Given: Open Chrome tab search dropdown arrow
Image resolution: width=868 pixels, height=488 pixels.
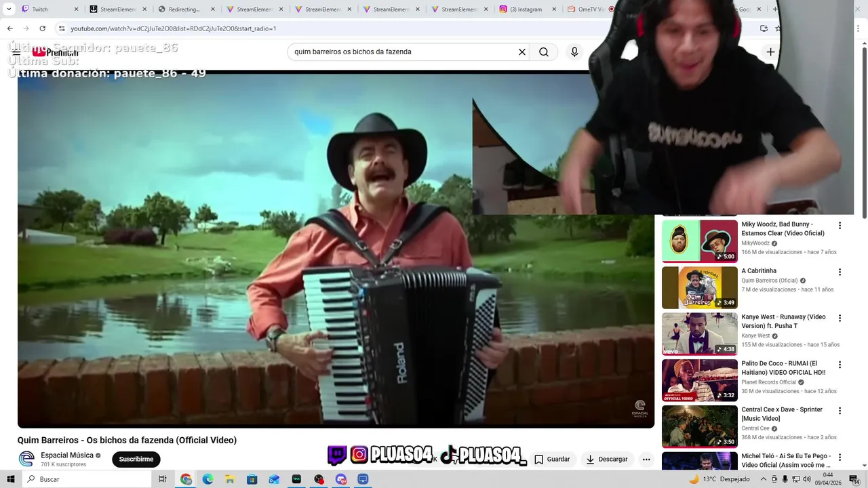Looking at the screenshot, I should (9, 9).
